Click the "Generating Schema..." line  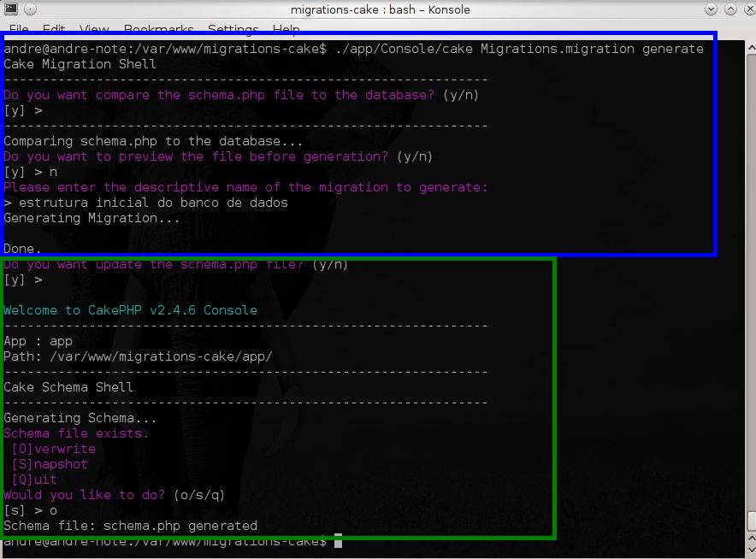pyautogui.click(x=80, y=418)
